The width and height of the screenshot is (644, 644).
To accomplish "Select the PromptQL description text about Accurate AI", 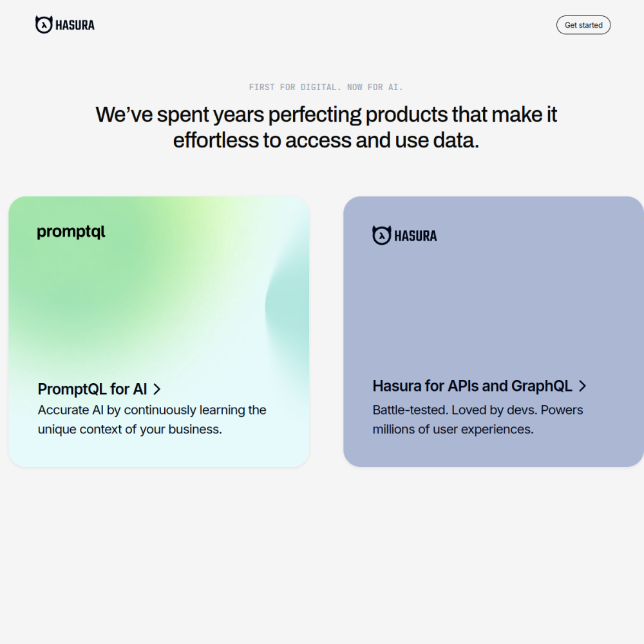I will 152,419.
